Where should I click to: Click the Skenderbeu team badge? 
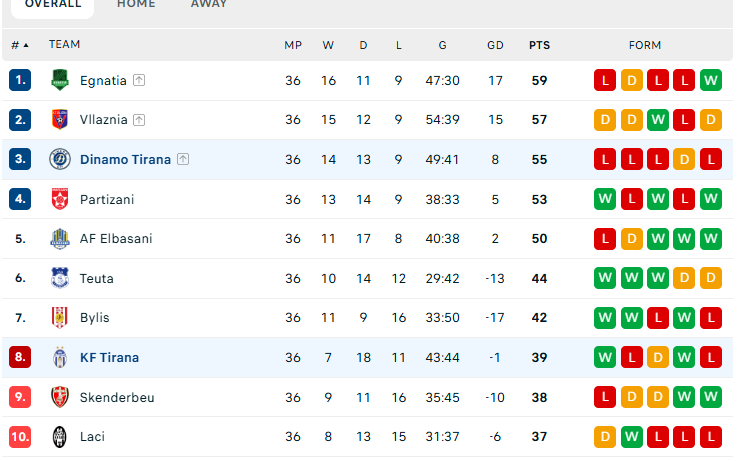60,397
